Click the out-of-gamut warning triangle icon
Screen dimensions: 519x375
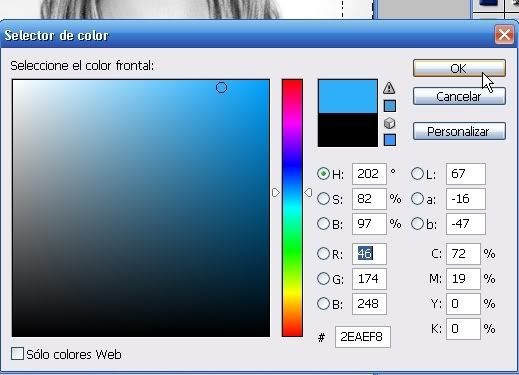[389, 88]
